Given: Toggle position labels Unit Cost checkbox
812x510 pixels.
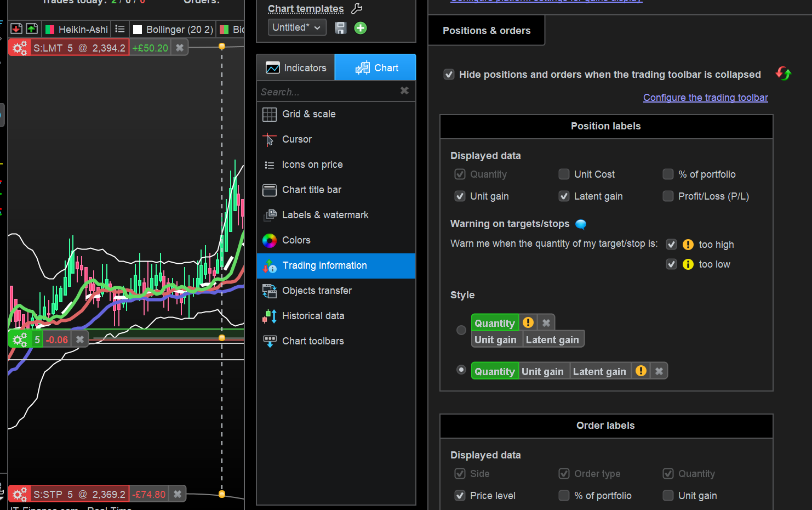Looking at the screenshot, I should (x=564, y=174).
